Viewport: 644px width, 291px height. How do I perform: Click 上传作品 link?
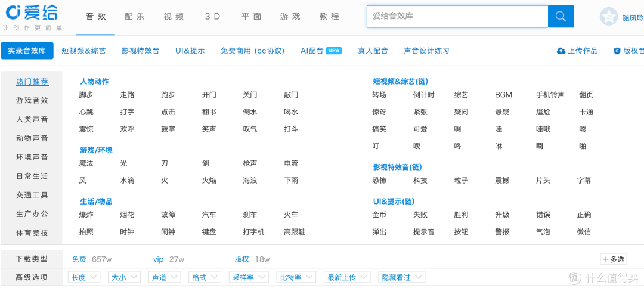point(583,51)
